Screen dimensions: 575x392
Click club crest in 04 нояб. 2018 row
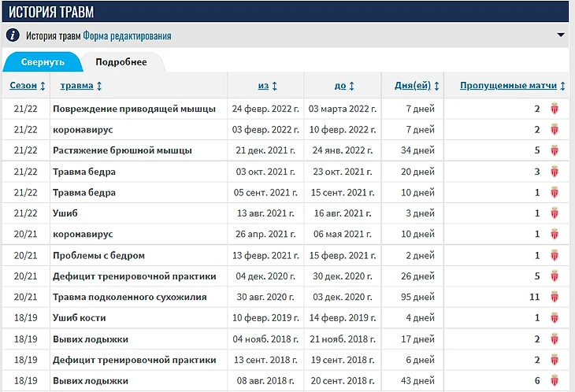pos(554,339)
